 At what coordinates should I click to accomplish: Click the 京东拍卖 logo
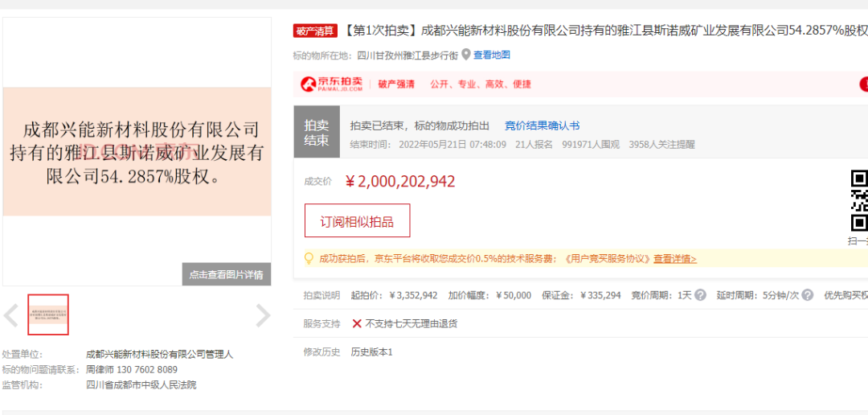tap(332, 84)
